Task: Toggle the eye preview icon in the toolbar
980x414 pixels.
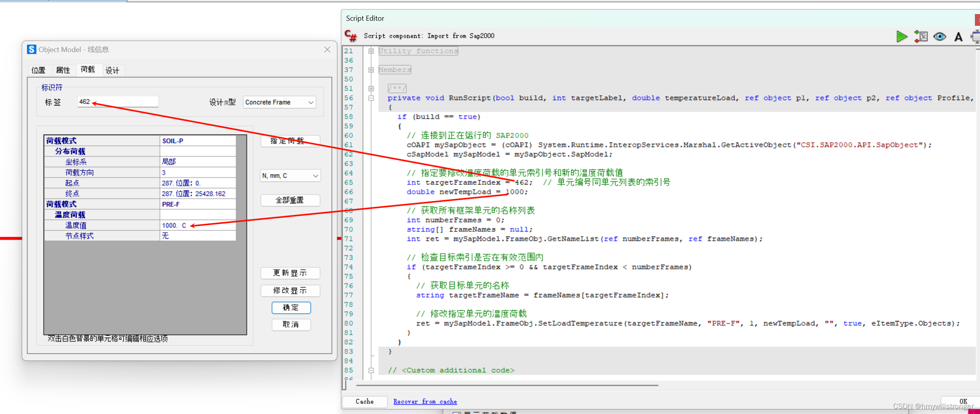Action: click(x=940, y=36)
